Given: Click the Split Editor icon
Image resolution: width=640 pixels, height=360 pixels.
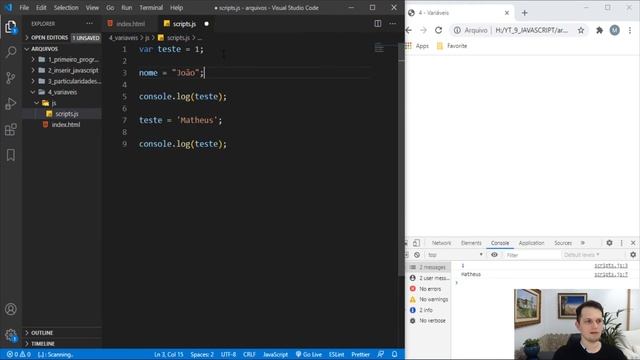Looking at the screenshot, I should [378, 24].
